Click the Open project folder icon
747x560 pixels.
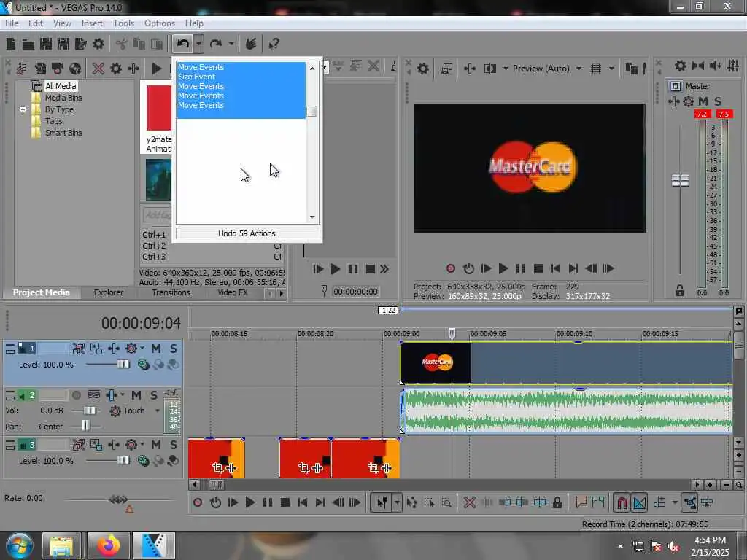click(28, 44)
